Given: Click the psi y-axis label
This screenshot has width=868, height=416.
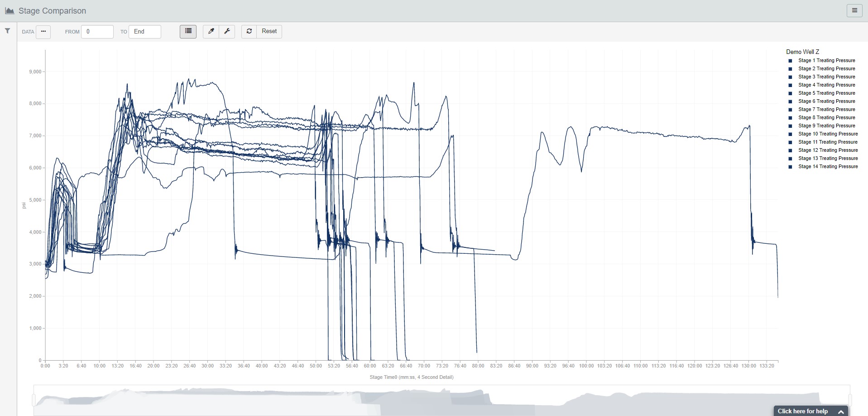Looking at the screenshot, I should coord(24,205).
